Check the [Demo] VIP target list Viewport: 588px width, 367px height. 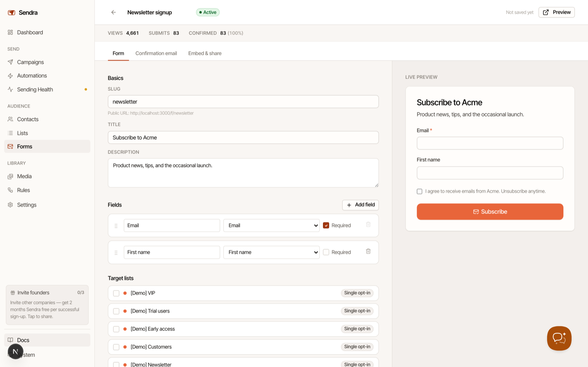116,293
